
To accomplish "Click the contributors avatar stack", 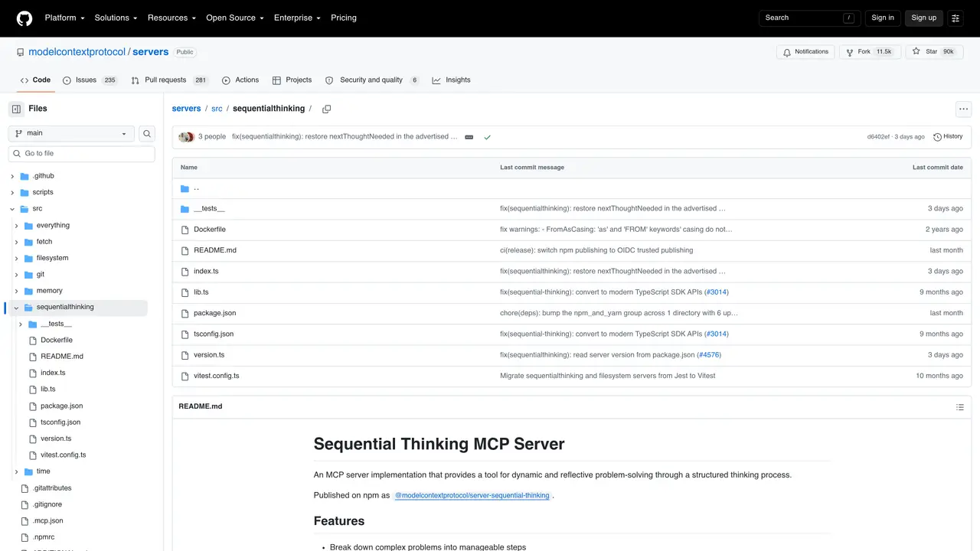I will point(186,137).
